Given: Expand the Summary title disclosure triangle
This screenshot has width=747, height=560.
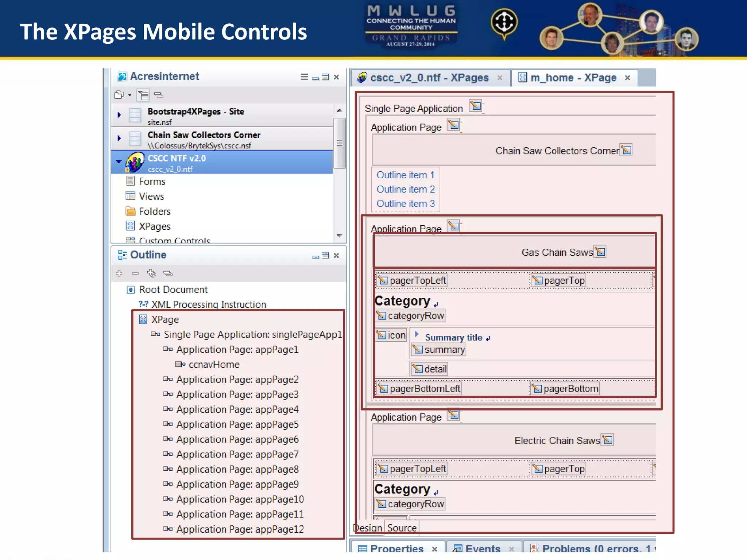Looking at the screenshot, I should click(x=417, y=334).
